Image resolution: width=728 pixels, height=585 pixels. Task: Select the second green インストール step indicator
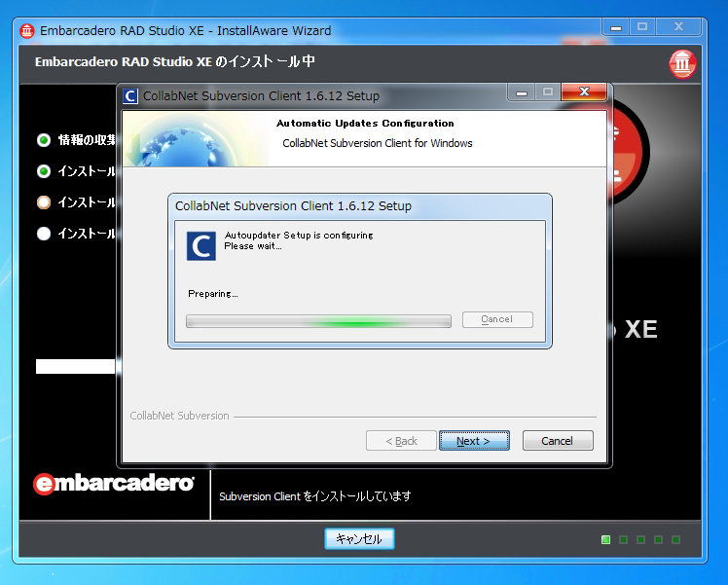(x=44, y=171)
